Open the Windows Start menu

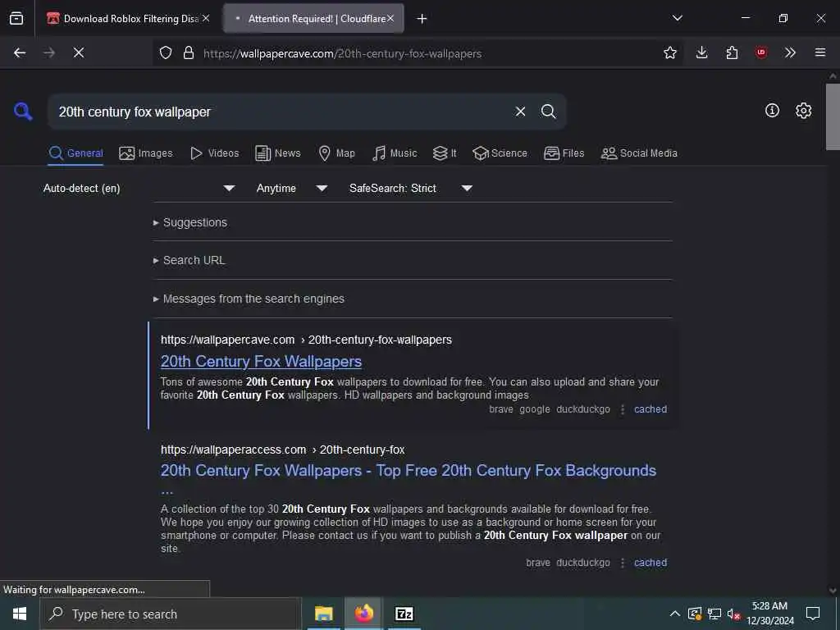20,614
